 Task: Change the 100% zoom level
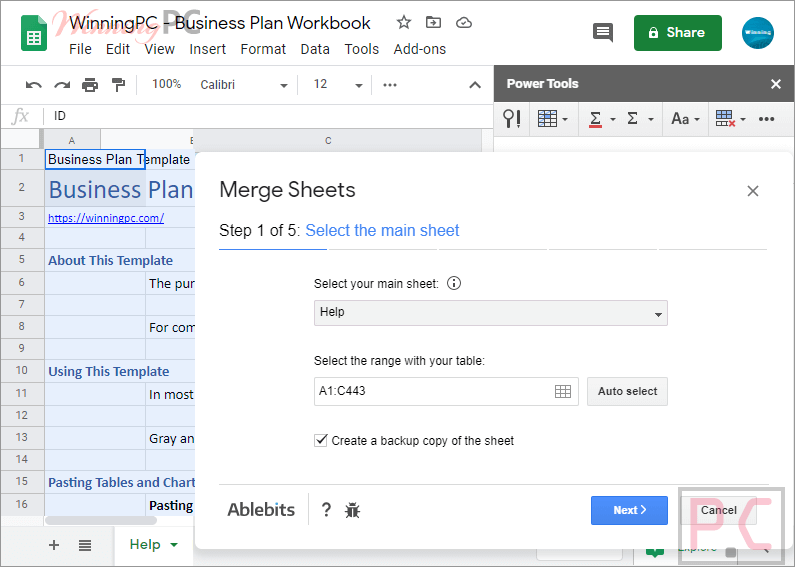[x=166, y=84]
